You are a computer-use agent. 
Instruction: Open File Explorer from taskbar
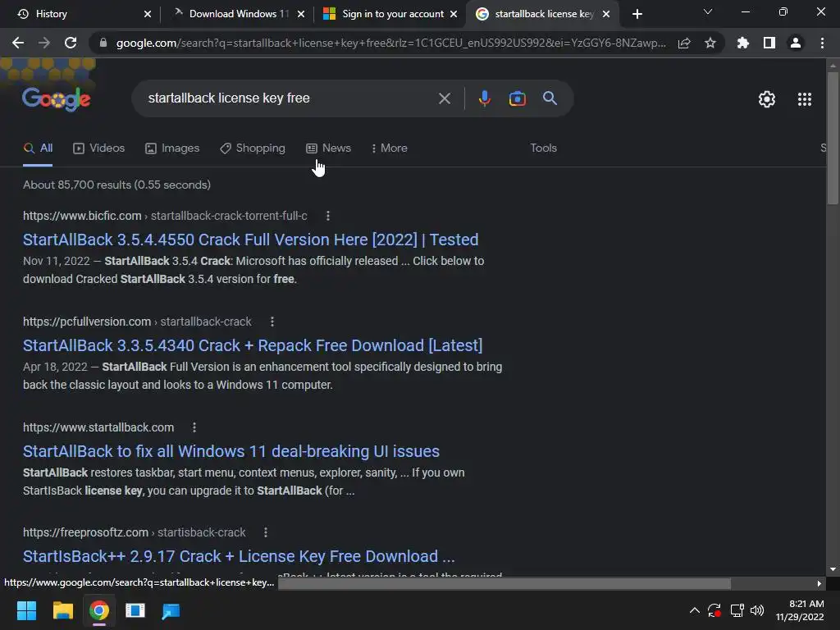62,610
